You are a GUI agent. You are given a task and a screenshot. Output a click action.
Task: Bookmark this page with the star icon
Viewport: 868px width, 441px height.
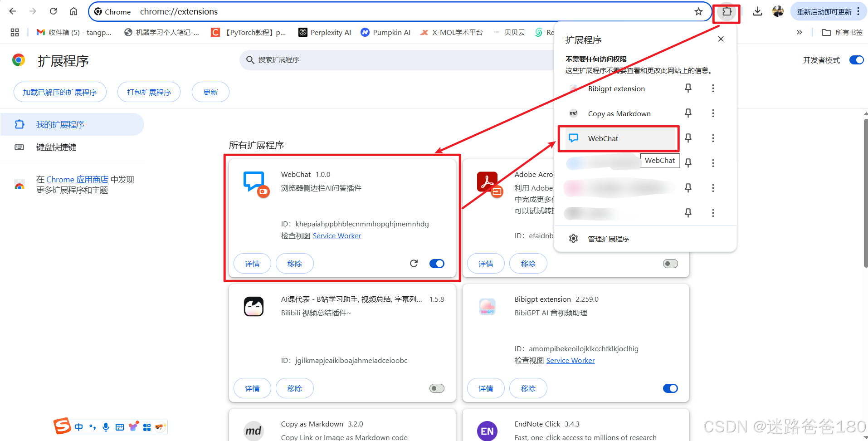click(698, 11)
